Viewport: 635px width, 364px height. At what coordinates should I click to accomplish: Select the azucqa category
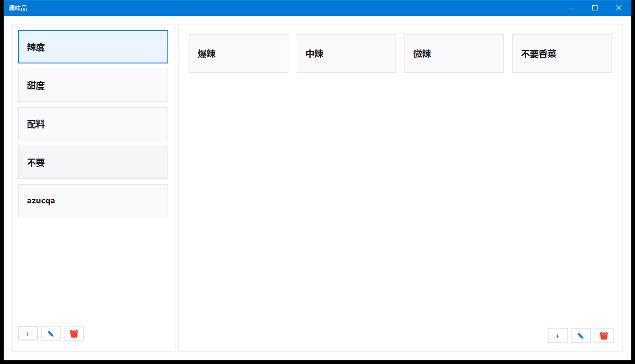(93, 201)
